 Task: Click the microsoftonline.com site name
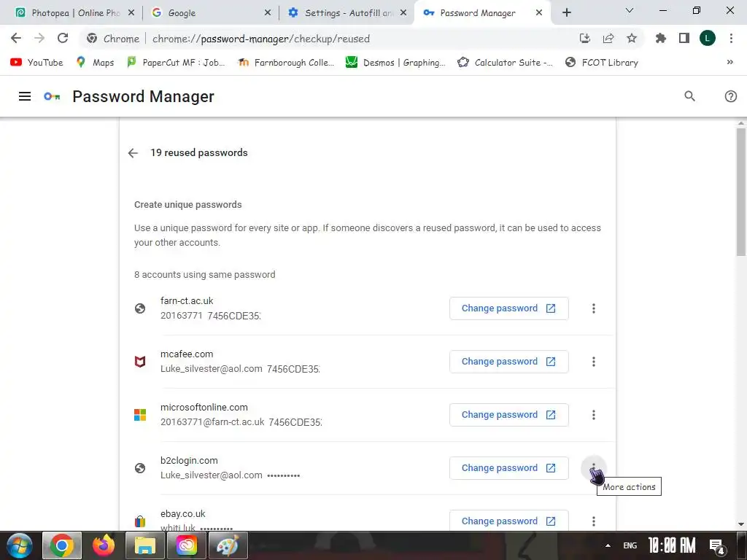click(204, 408)
